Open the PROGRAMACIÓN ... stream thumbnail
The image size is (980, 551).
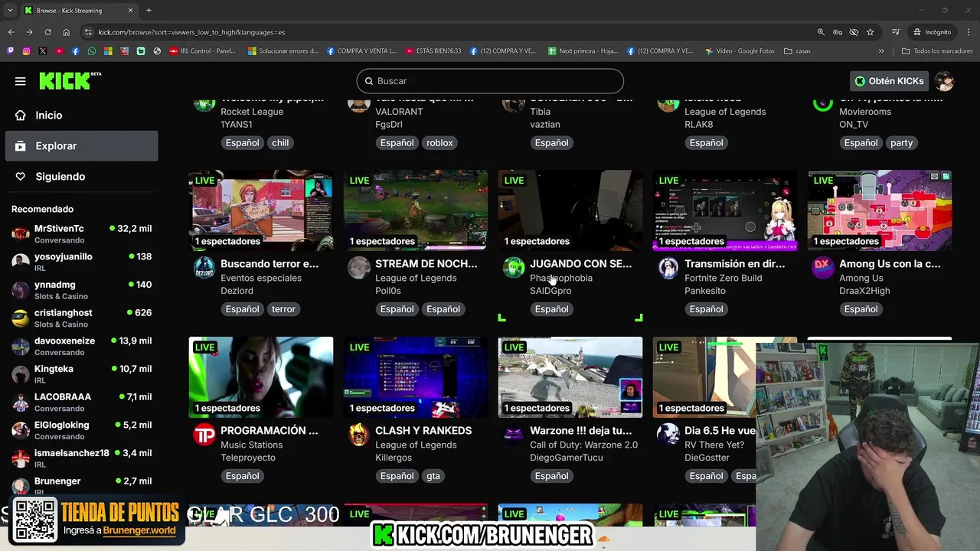pyautogui.click(x=261, y=377)
